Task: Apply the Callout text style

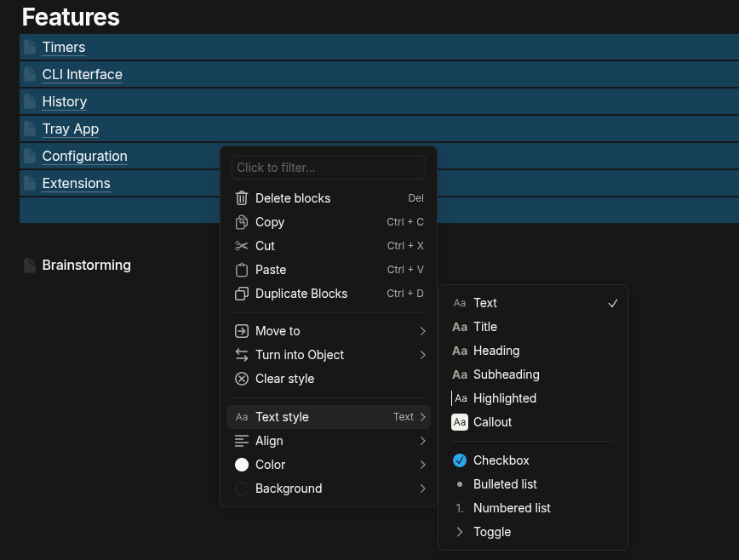Action: 533,422
